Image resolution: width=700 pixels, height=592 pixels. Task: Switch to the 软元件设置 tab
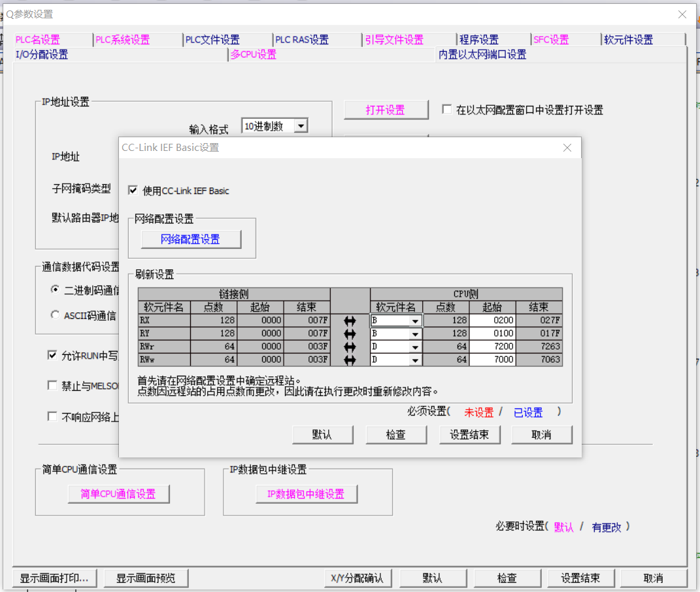coord(628,40)
